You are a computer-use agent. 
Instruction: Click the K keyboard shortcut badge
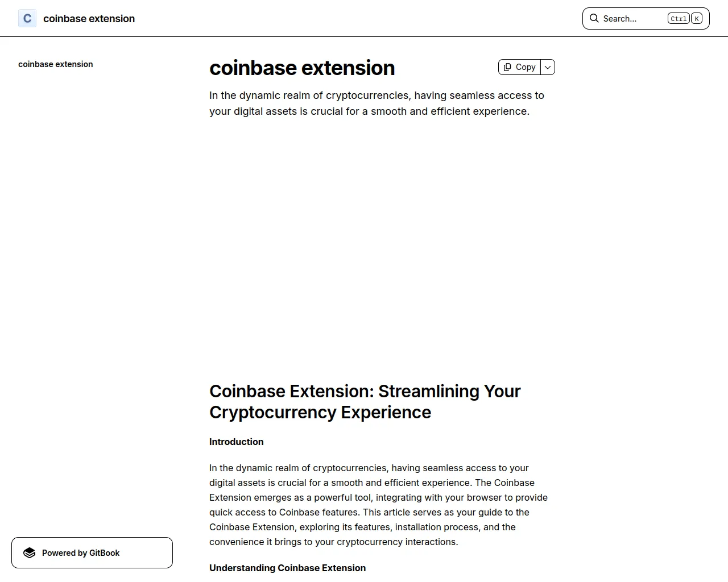click(697, 18)
